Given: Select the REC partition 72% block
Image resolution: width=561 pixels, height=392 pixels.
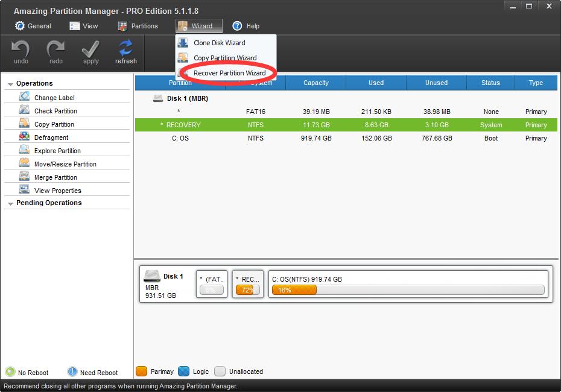Looking at the screenshot, I should click(x=247, y=284).
